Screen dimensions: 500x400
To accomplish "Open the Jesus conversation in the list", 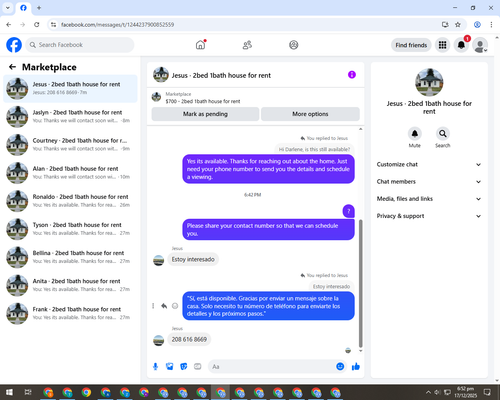I will pos(70,88).
